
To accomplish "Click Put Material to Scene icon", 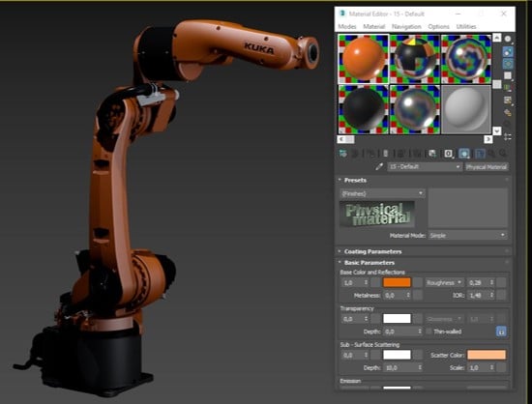I will pyautogui.click(x=355, y=154).
